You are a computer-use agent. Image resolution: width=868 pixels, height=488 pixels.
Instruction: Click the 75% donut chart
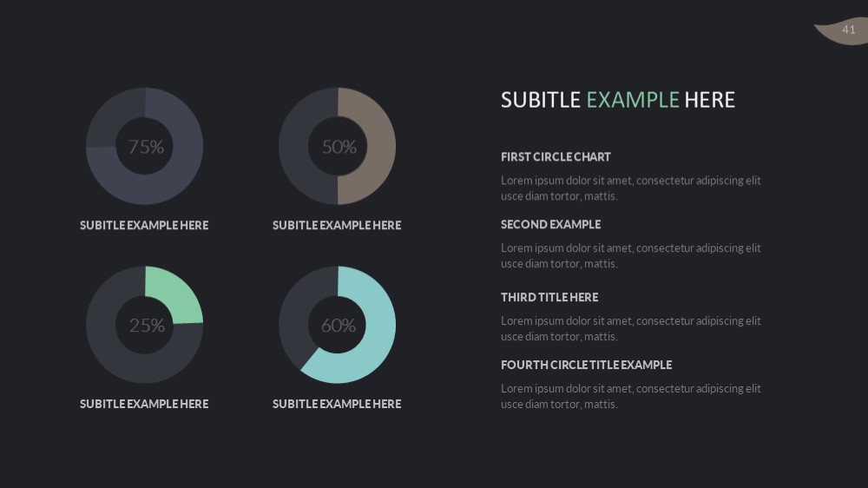(x=144, y=146)
